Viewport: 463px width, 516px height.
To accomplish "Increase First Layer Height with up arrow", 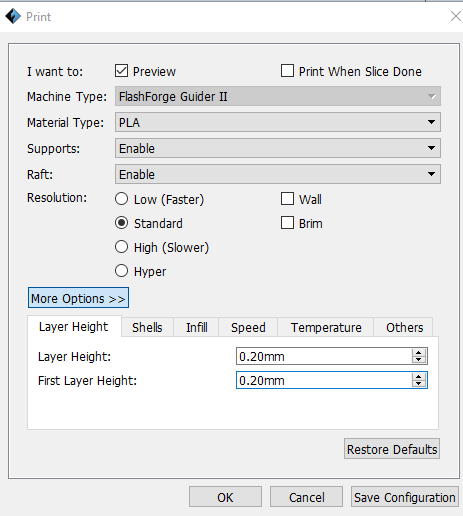I will pyautogui.click(x=419, y=377).
